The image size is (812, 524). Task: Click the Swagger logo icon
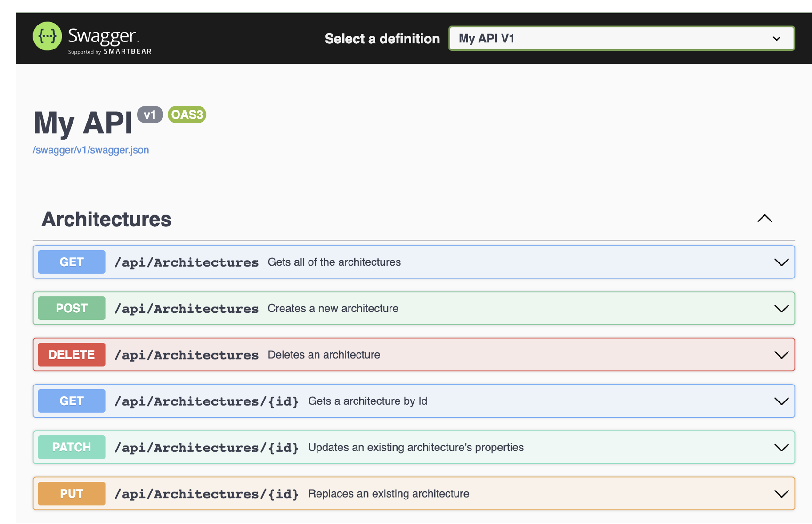(47, 36)
